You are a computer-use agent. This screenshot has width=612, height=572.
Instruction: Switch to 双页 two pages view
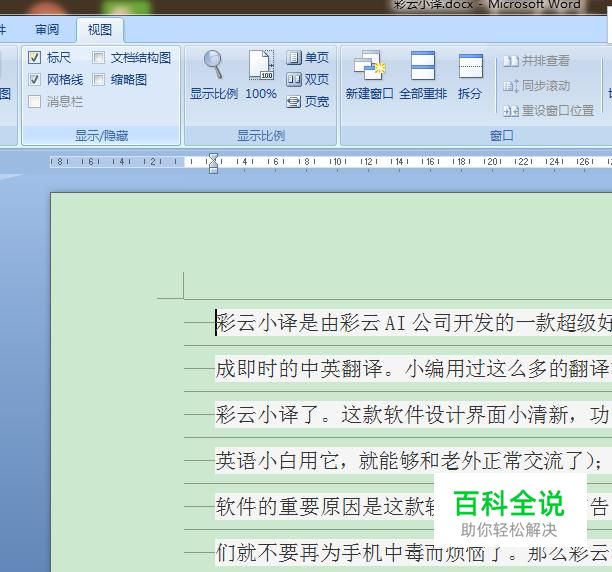pyautogui.click(x=308, y=80)
